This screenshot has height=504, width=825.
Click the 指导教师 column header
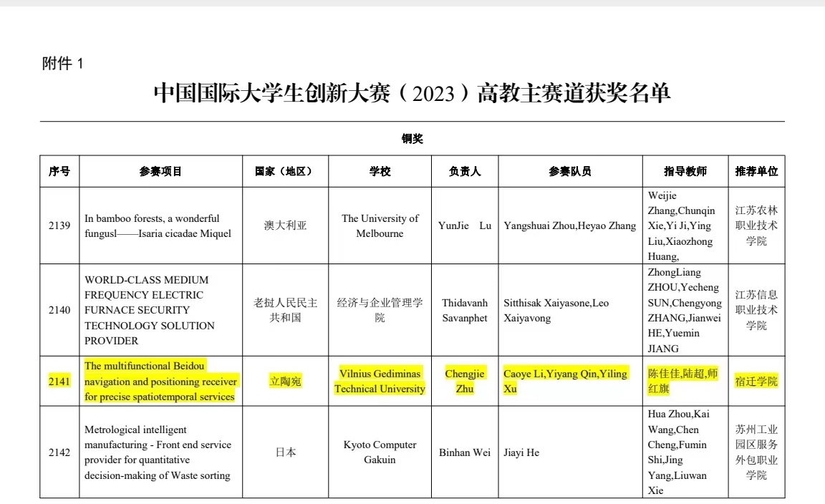[x=685, y=172]
